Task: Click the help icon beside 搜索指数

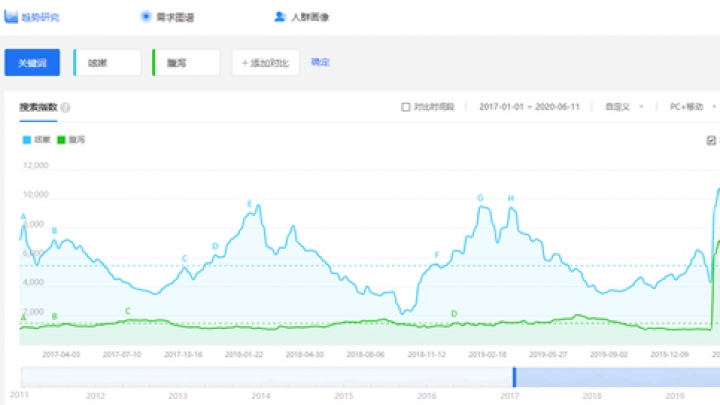Action: (x=65, y=107)
